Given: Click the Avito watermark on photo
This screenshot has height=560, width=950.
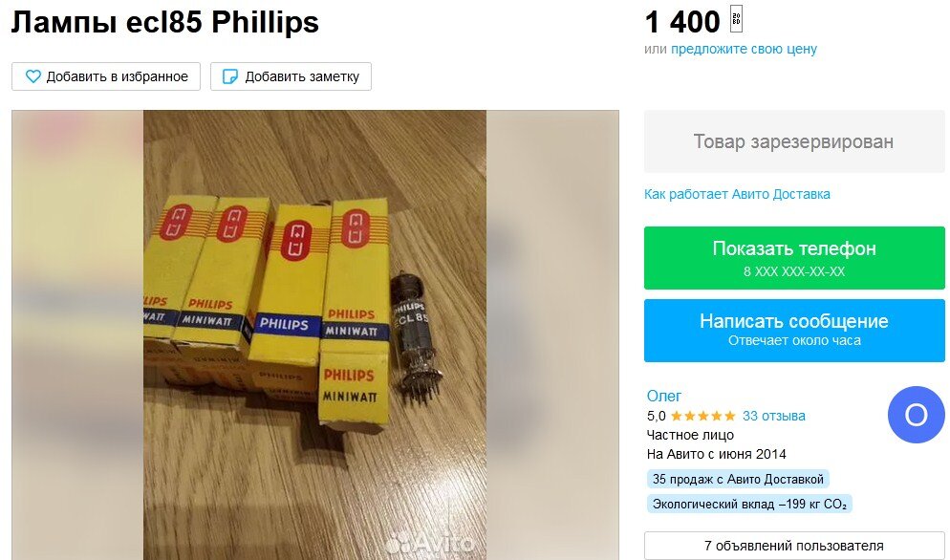Looking at the screenshot, I should (430, 545).
